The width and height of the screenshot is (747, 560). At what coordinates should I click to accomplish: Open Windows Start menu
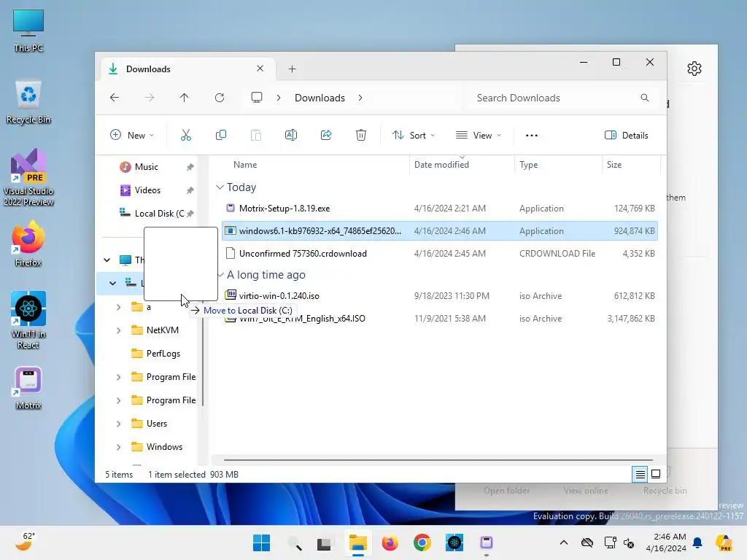pyautogui.click(x=261, y=542)
